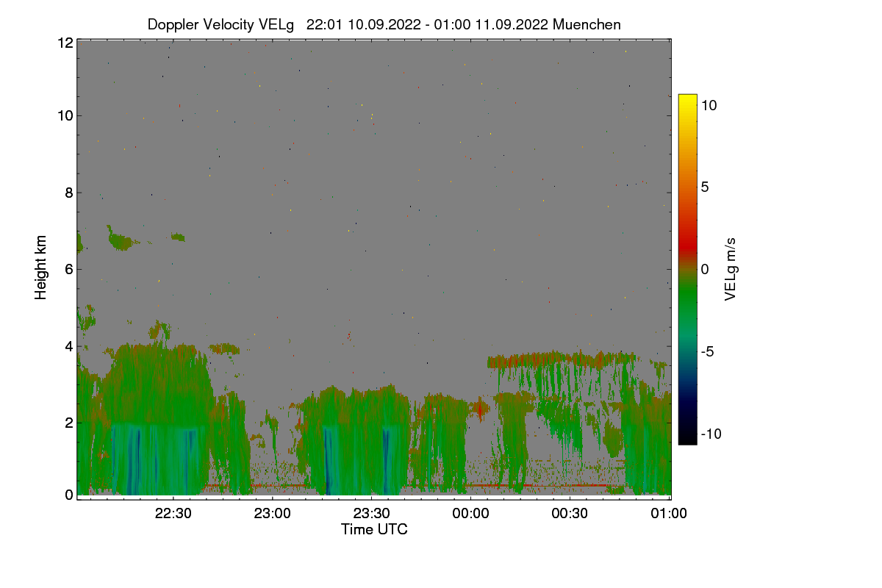Click the 12 height axis tick label
Image resolution: width=882 pixels, height=588 pixels.
pos(65,43)
